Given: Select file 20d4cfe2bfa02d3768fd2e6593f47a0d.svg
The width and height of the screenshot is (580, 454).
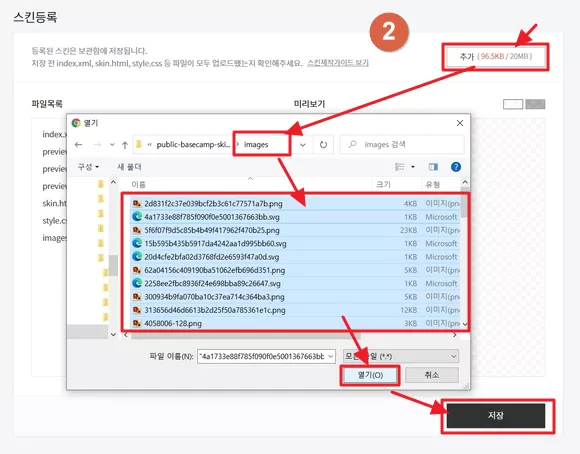Looking at the screenshot, I should (x=295, y=257).
